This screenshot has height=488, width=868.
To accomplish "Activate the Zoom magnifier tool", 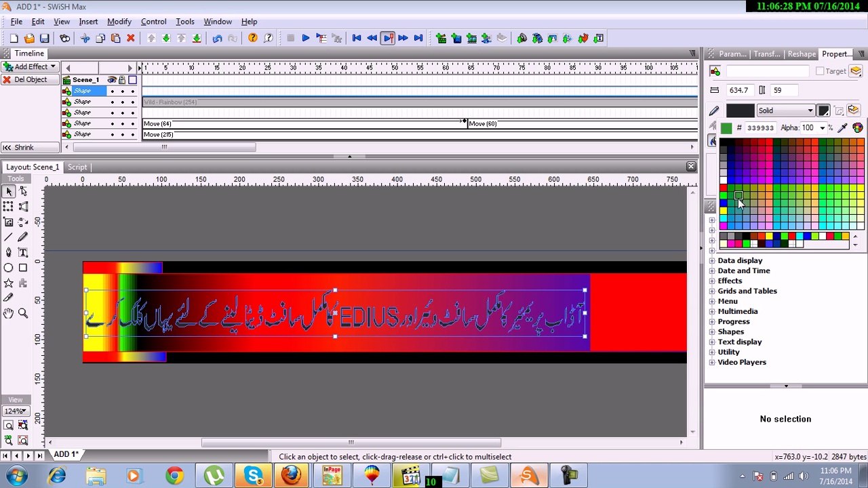I will [x=23, y=313].
